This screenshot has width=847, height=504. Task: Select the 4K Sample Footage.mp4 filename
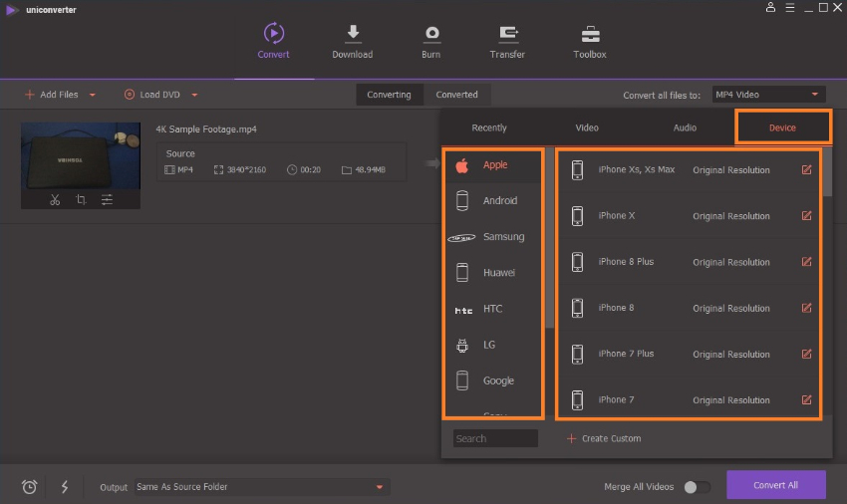click(x=206, y=129)
